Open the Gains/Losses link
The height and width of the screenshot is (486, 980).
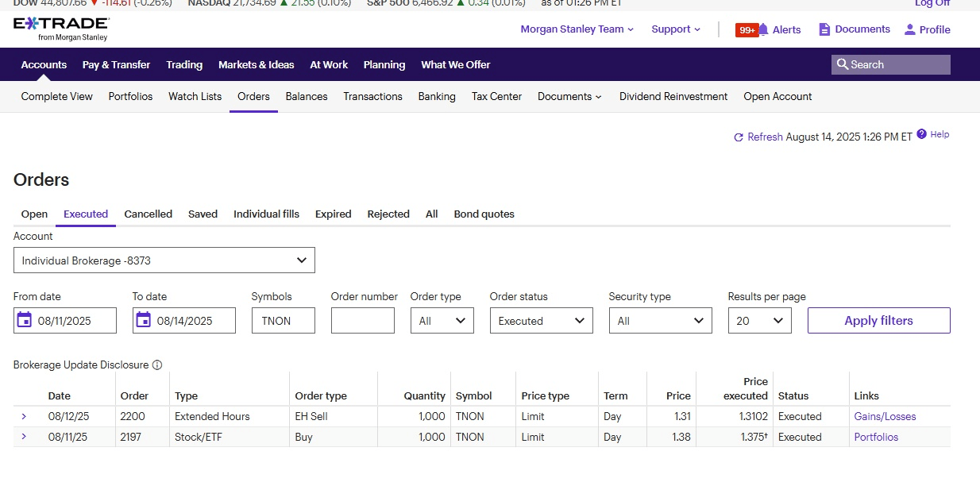tap(885, 416)
